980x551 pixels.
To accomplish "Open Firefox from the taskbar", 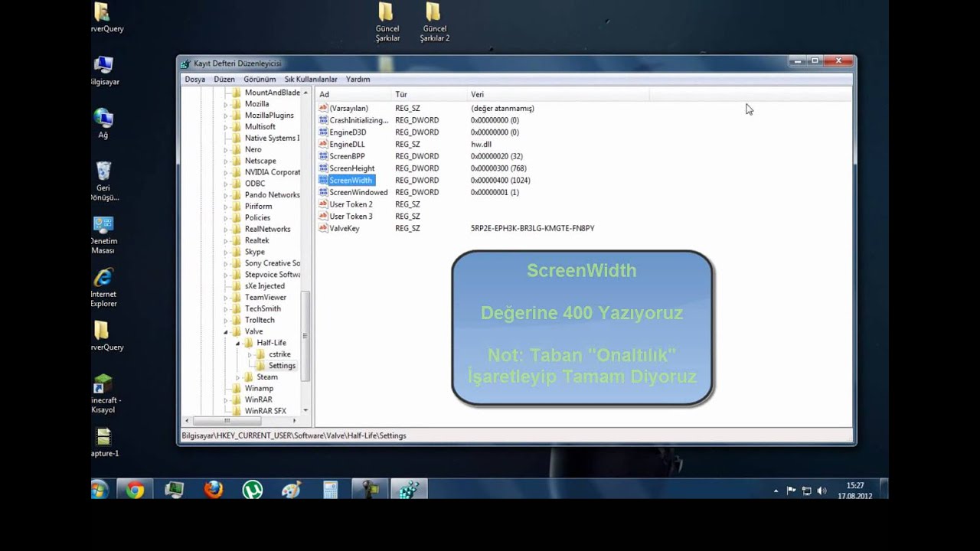I will (214, 490).
